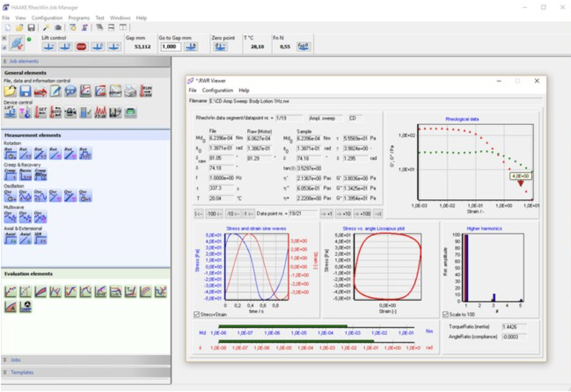The image size is (571, 392).
Task: Open the Programs menu
Action: tap(79, 18)
